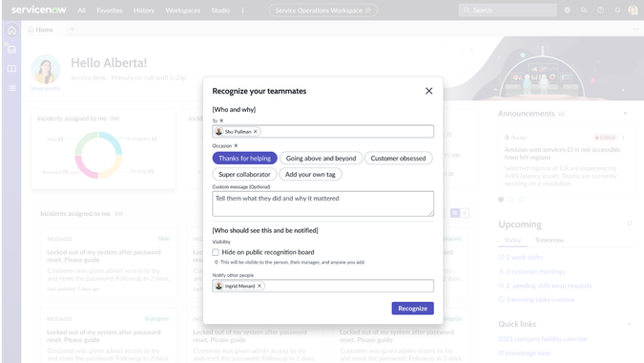Remove Shu Pullman from the To field
Screen dimensions: 644x363
(x=255, y=132)
